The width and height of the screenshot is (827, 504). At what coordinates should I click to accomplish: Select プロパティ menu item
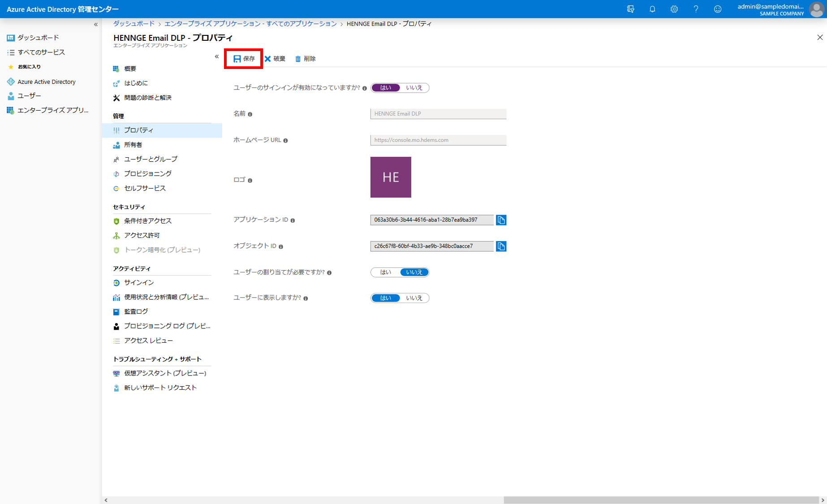(x=162, y=130)
